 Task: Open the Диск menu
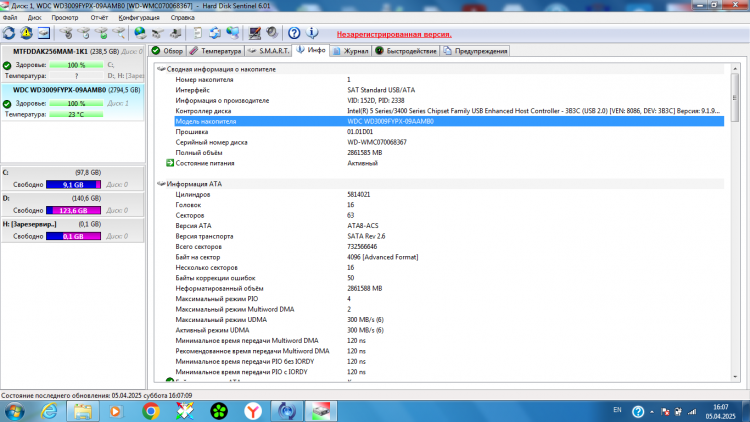(34, 18)
